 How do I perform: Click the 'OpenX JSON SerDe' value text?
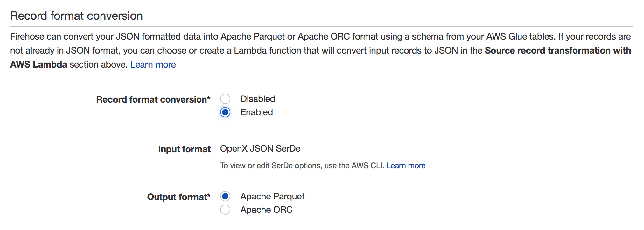(x=260, y=148)
